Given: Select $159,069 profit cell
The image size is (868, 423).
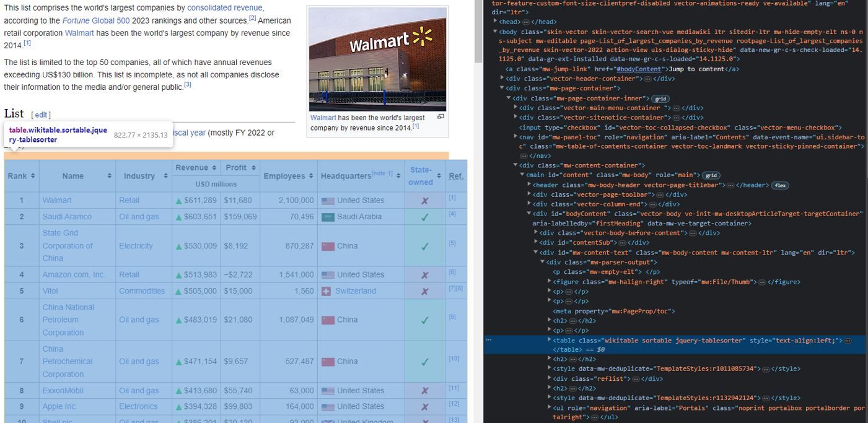Looking at the screenshot, I should point(240,217).
